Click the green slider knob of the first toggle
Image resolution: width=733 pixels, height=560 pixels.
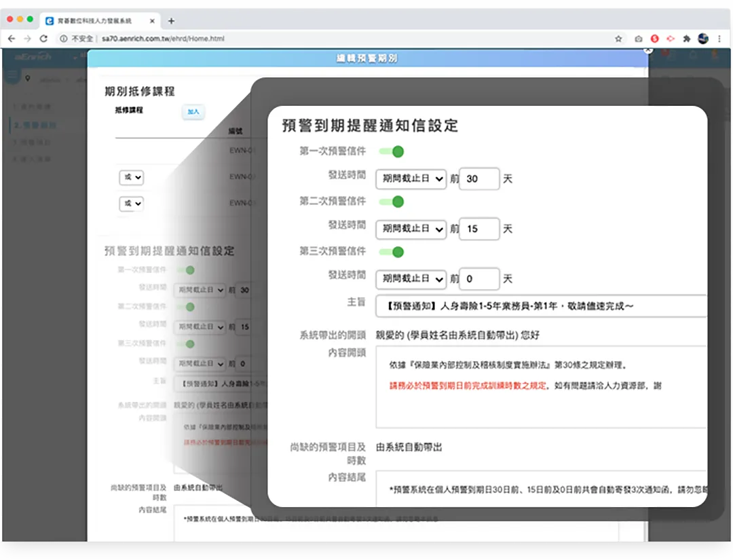point(397,152)
